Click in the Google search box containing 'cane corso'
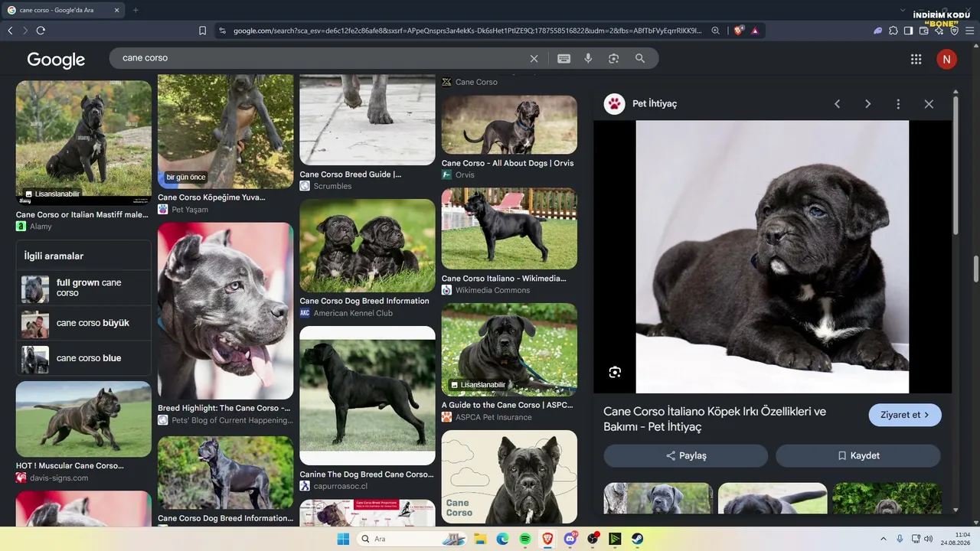 pyautogui.click(x=322, y=58)
